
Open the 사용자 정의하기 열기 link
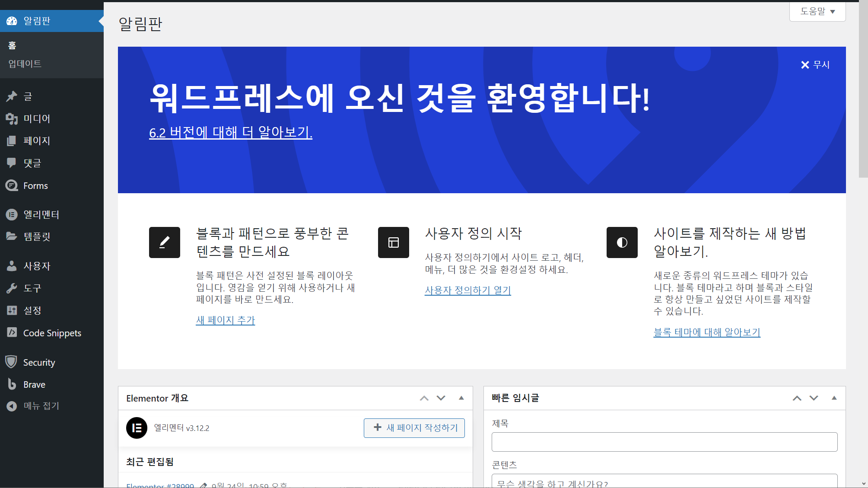(467, 290)
